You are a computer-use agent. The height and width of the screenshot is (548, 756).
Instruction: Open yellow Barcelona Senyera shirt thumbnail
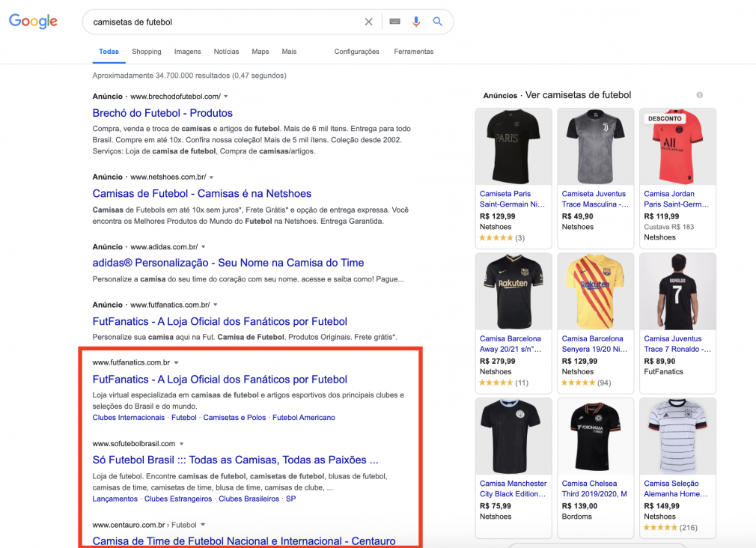tap(596, 291)
